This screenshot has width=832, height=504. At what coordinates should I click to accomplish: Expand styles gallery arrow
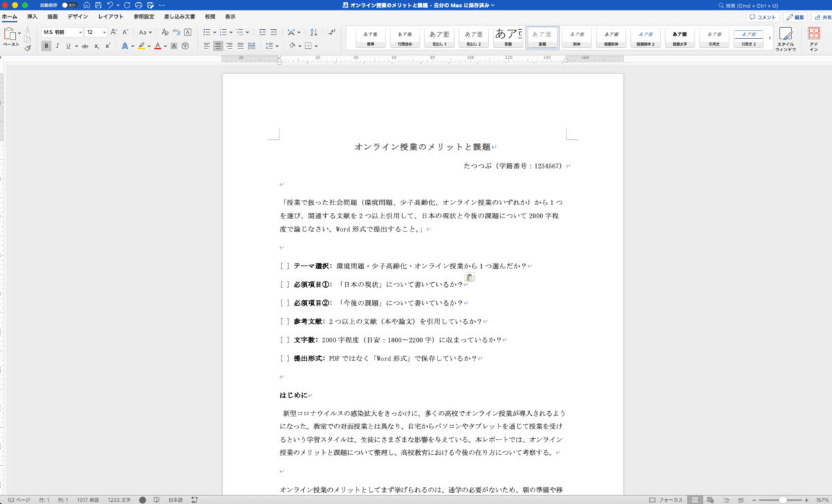pos(770,37)
